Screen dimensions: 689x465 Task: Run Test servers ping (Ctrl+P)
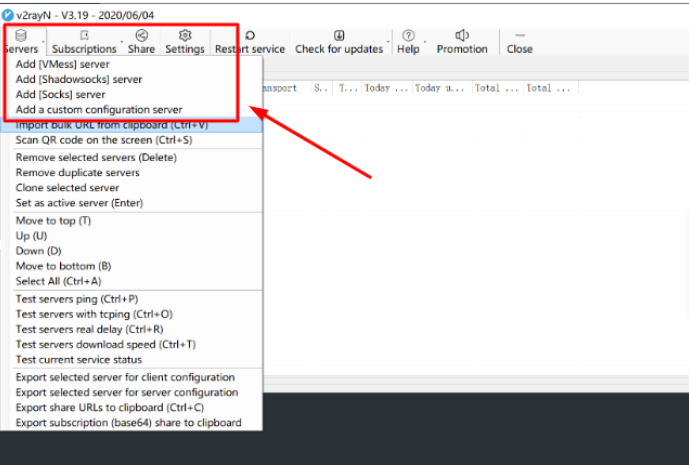(x=132, y=299)
